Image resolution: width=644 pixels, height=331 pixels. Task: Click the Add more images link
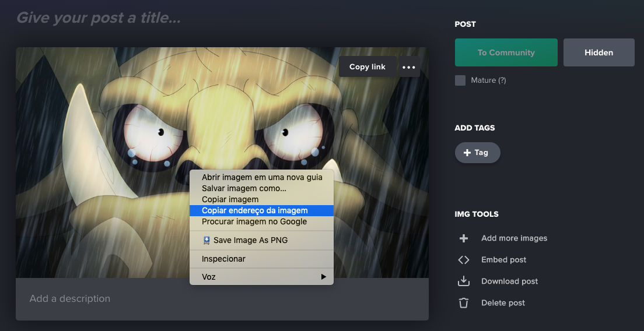point(514,238)
